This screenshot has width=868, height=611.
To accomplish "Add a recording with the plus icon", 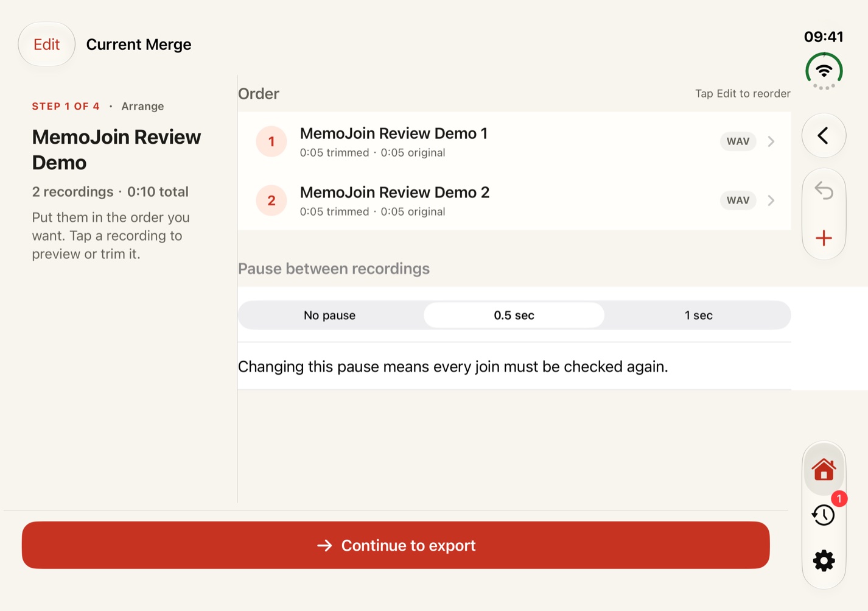I will pos(824,238).
